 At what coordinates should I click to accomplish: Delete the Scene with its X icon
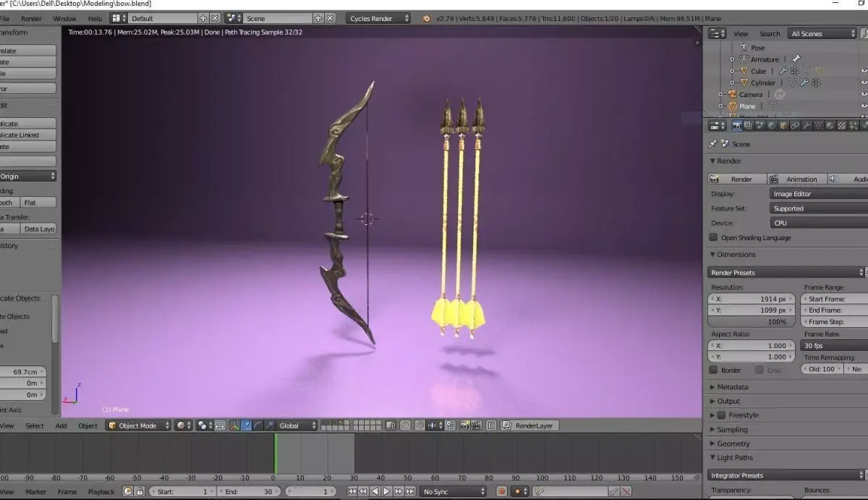pos(330,18)
